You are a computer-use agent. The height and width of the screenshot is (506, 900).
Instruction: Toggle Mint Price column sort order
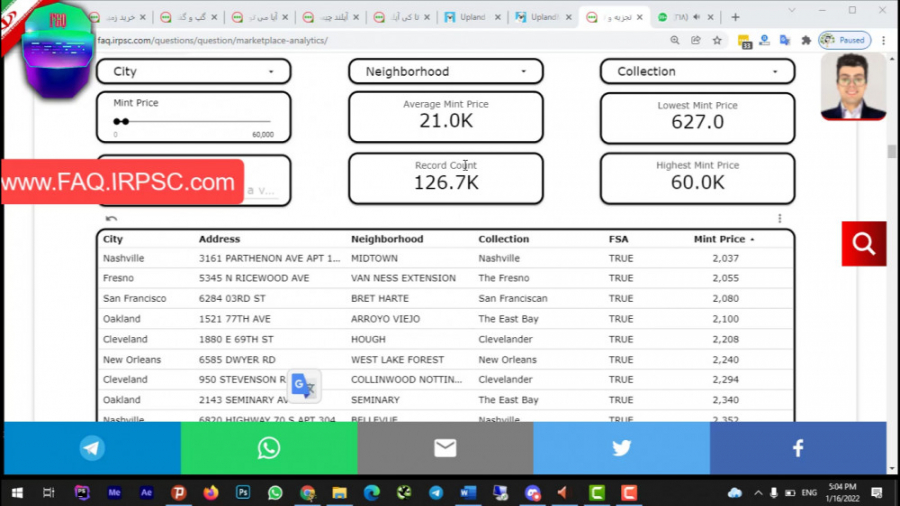(x=723, y=239)
